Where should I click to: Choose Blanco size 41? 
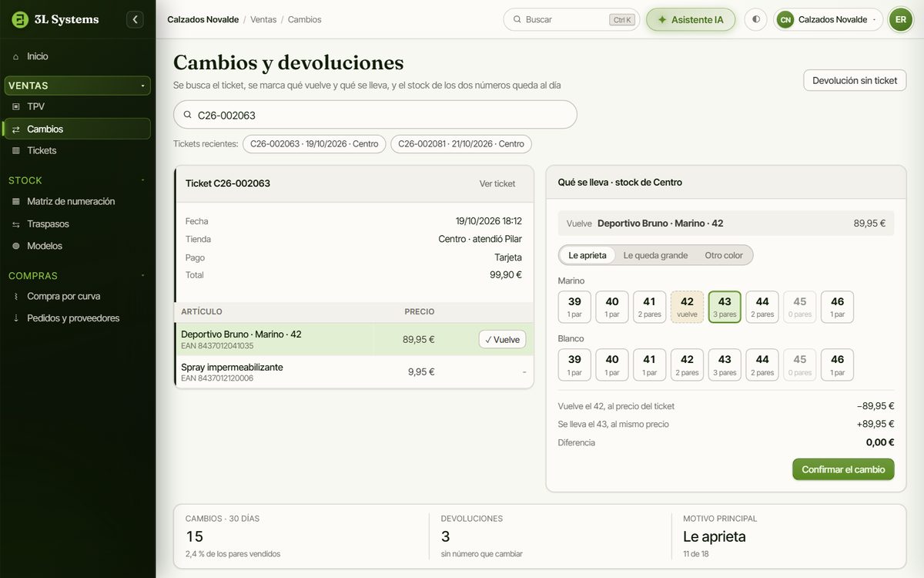(x=650, y=365)
